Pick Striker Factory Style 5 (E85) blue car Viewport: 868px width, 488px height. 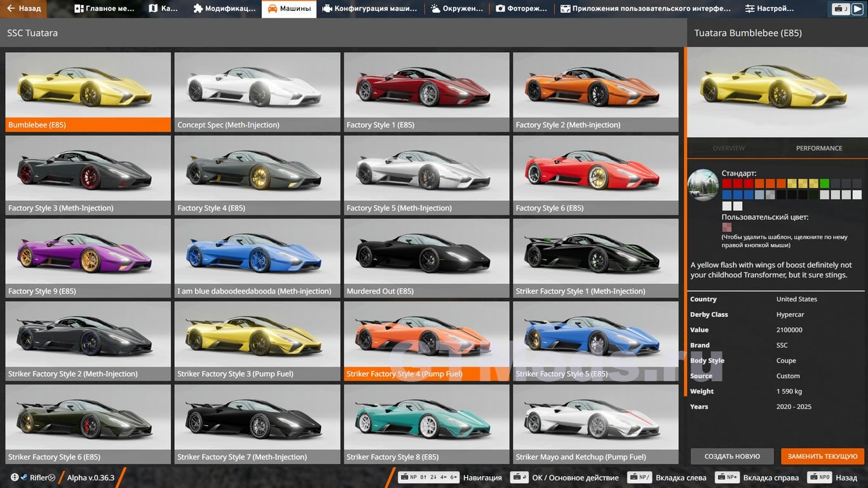(x=595, y=341)
